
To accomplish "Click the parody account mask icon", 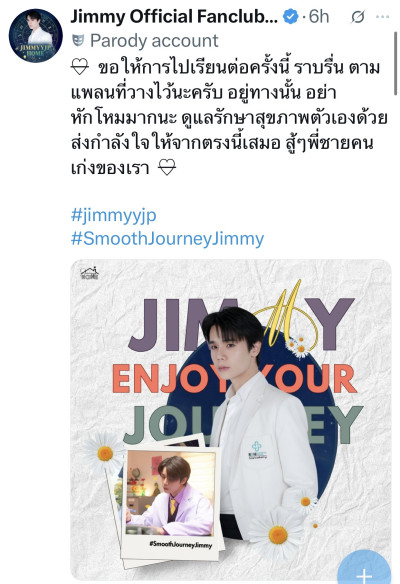I will (78, 41).
